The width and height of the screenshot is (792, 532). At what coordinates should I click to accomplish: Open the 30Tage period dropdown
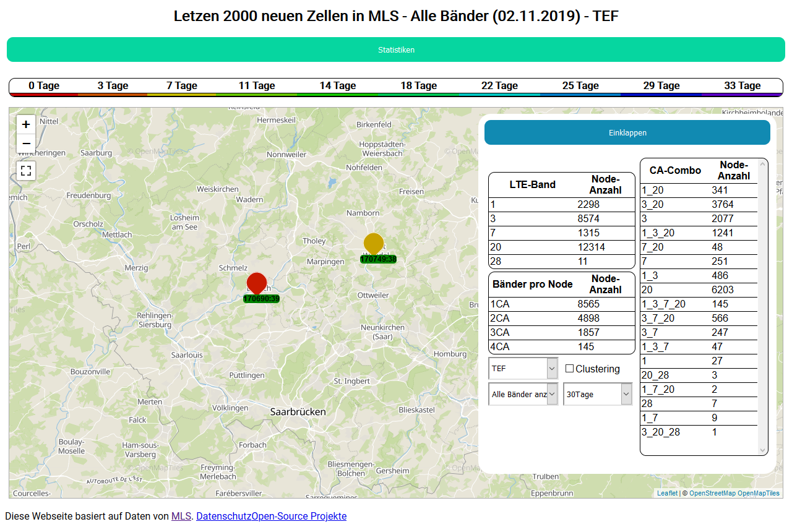[598, 394]
